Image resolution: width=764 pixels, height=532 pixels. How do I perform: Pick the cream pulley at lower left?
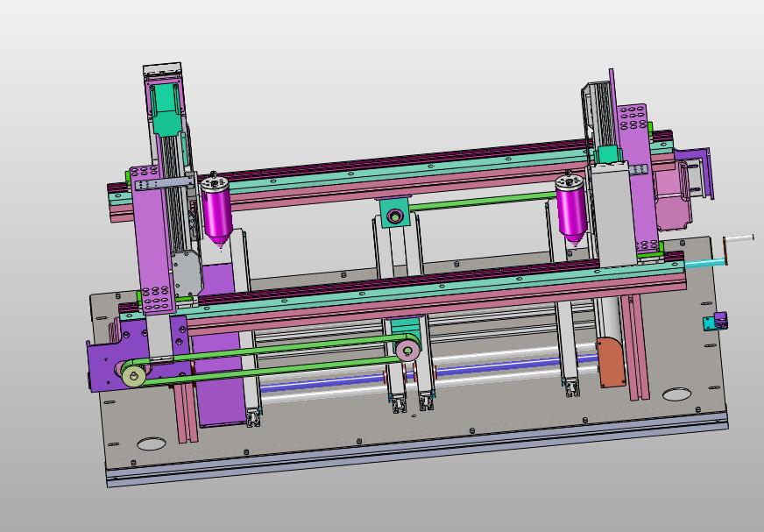click(x=134, y=376)
